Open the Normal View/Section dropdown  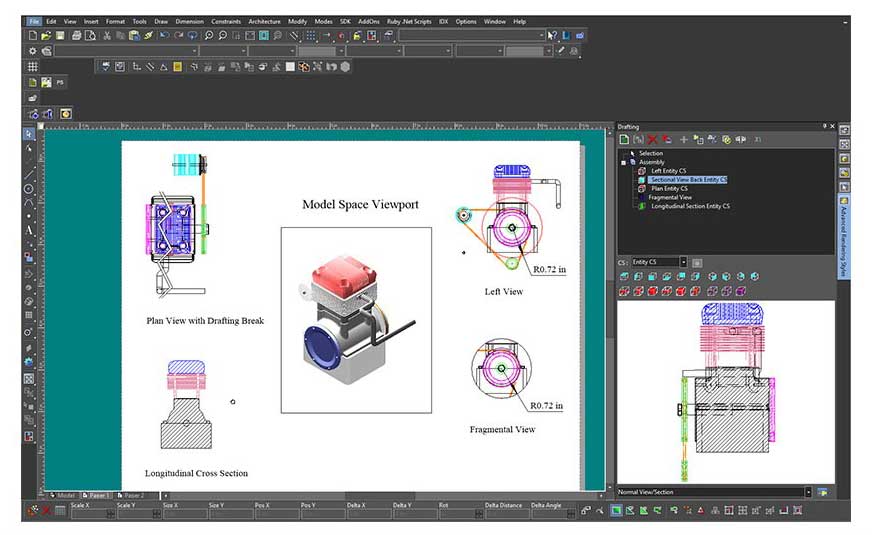[808, 492]
